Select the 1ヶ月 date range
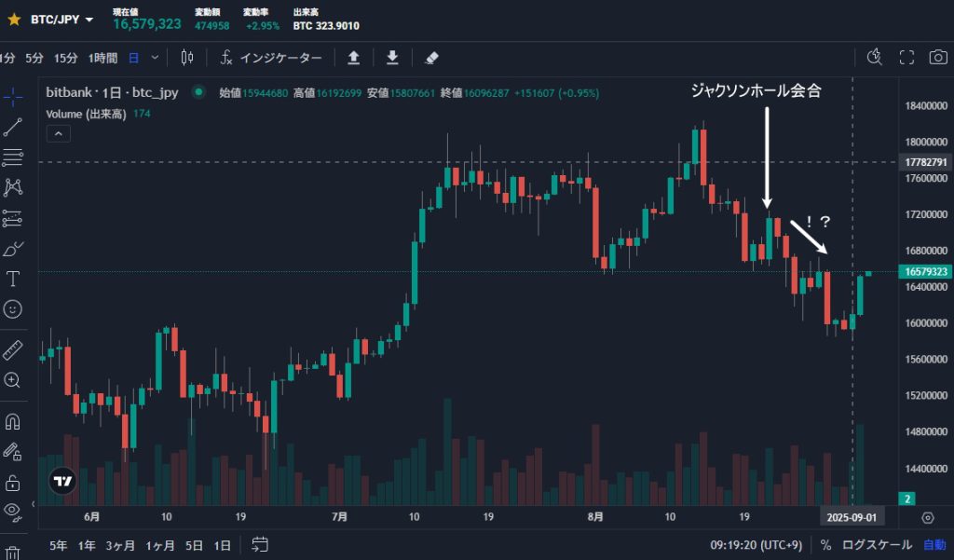The image size is (954, 560). click(x=160, y=545)
